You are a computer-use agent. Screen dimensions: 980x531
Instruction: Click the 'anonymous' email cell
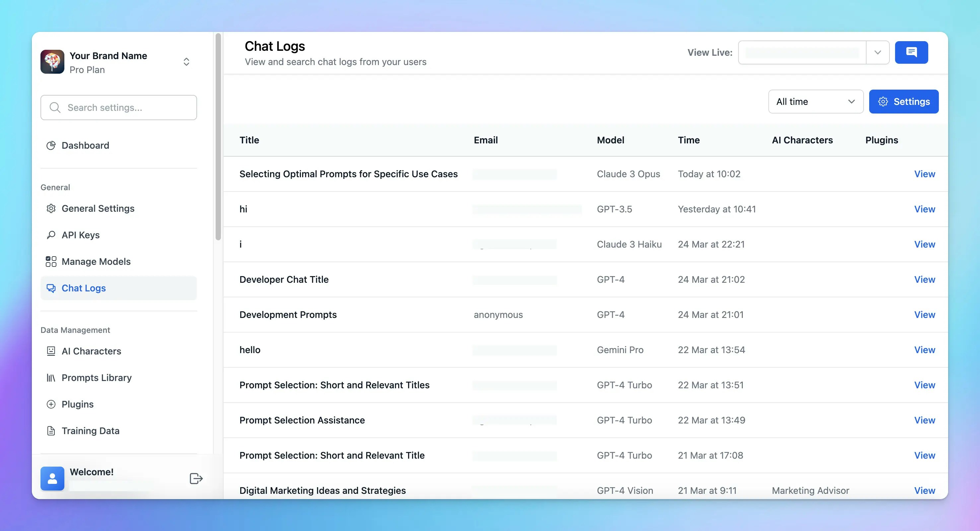(498, 315)
